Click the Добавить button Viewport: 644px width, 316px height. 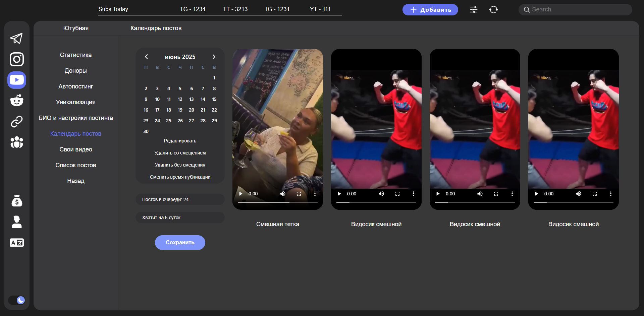coord(430,10)
